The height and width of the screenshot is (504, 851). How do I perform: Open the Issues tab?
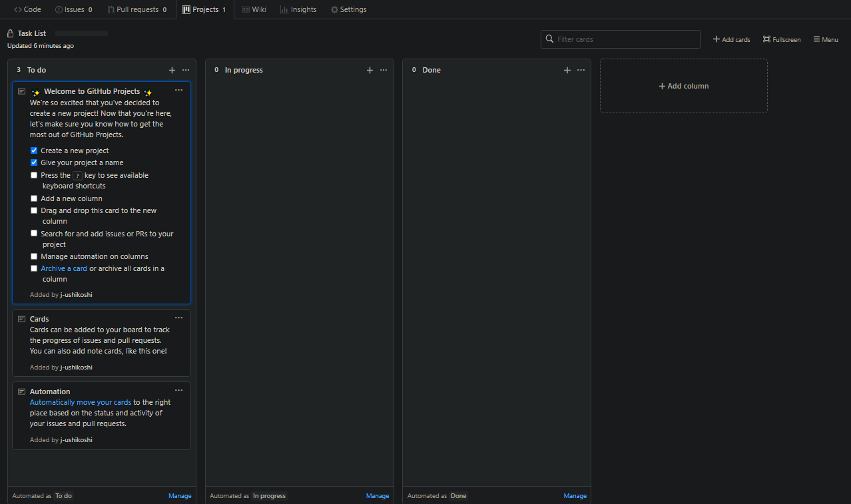(x=74, y=9)
